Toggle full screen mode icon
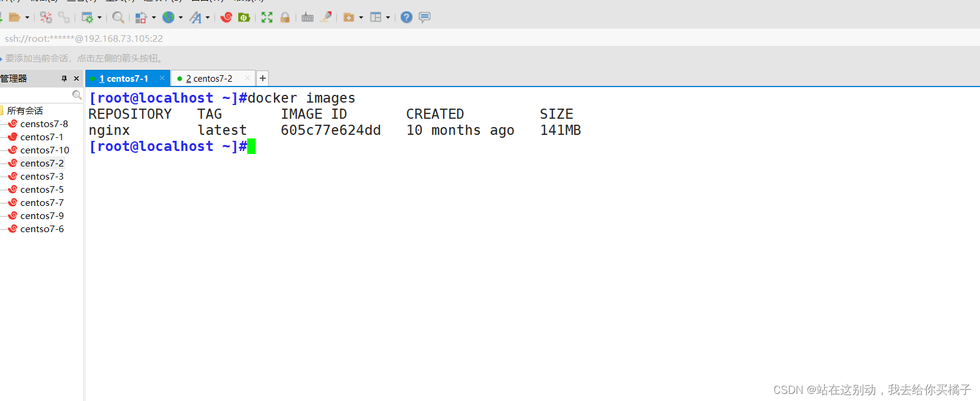Screen dimensions: 980x401 point(267,17)
